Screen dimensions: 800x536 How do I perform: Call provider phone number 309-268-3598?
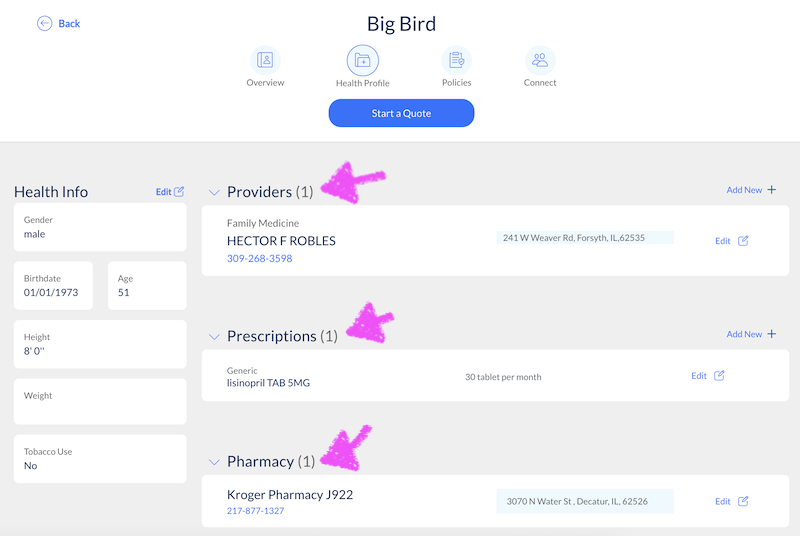coord(259,258)
